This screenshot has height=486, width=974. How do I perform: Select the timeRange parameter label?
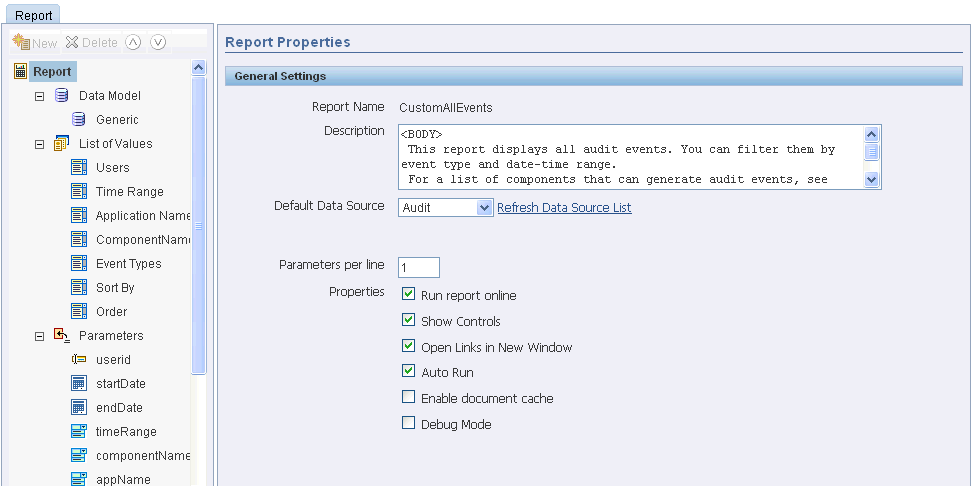[126, 432]
